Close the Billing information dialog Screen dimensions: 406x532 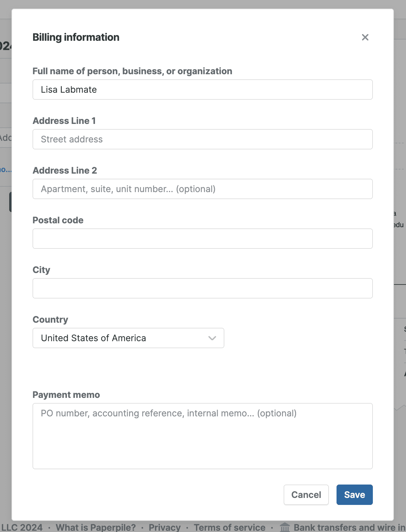coord(365,37)
